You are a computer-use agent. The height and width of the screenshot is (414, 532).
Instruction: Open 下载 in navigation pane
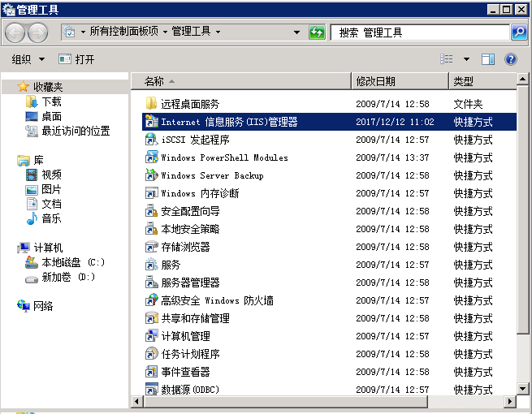point(51,101)
